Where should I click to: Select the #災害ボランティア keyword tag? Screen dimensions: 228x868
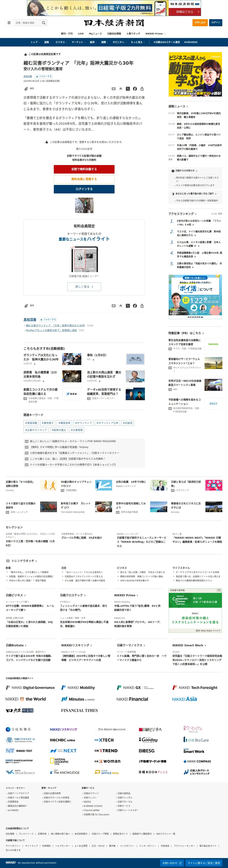point(36,430)
